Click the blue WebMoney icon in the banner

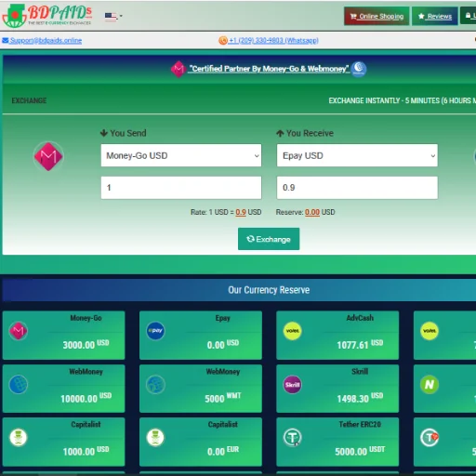[x=359, y=69]
